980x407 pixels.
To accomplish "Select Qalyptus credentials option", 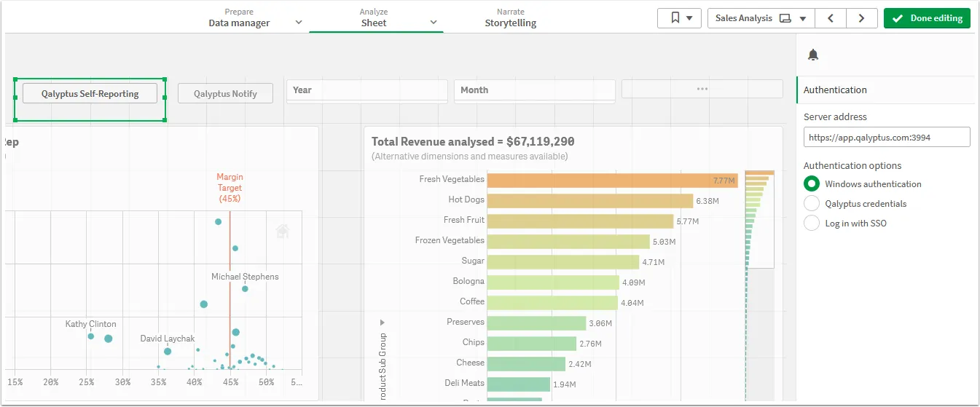I will (812, 204).
